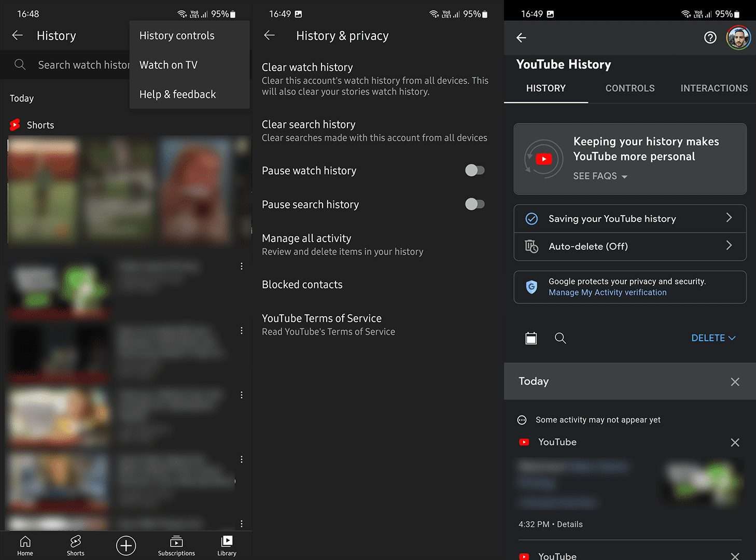Turn on Pause search history
The height and width of the screenshot is (560, 756).
[x=474, y=204]
